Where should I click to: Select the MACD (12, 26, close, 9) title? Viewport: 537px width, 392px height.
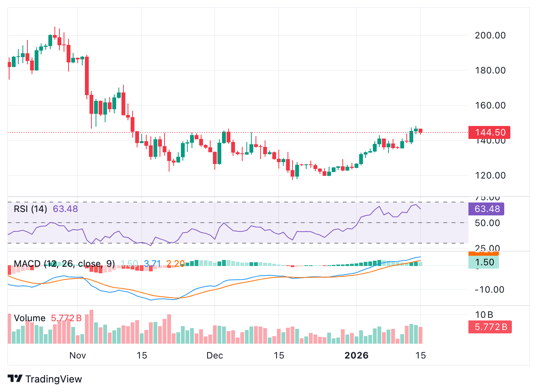click(x=64, y=264)
